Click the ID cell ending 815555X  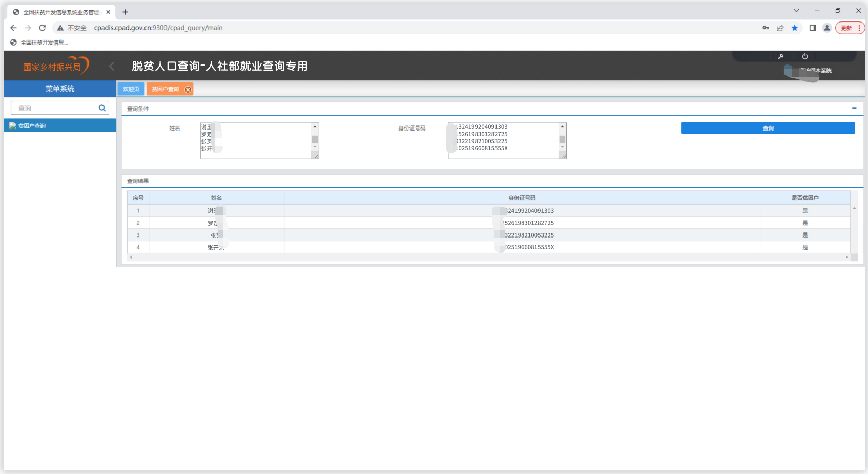522,247
